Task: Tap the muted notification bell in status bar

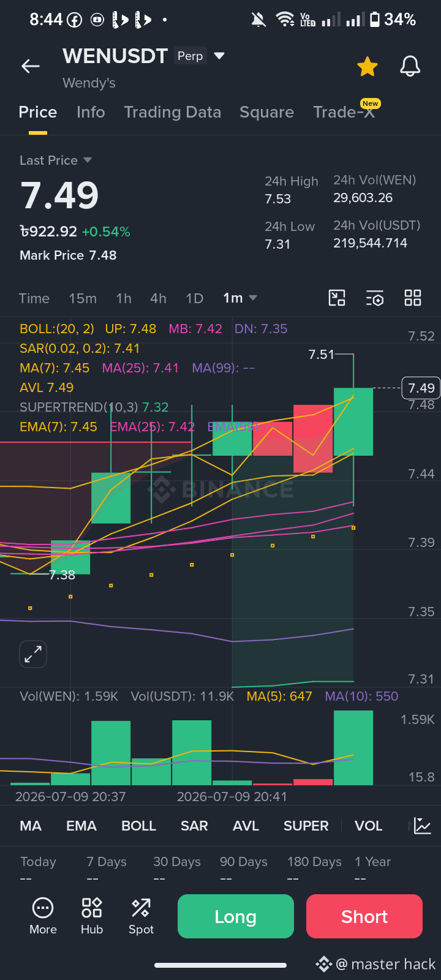Action: tap(259, 20)
